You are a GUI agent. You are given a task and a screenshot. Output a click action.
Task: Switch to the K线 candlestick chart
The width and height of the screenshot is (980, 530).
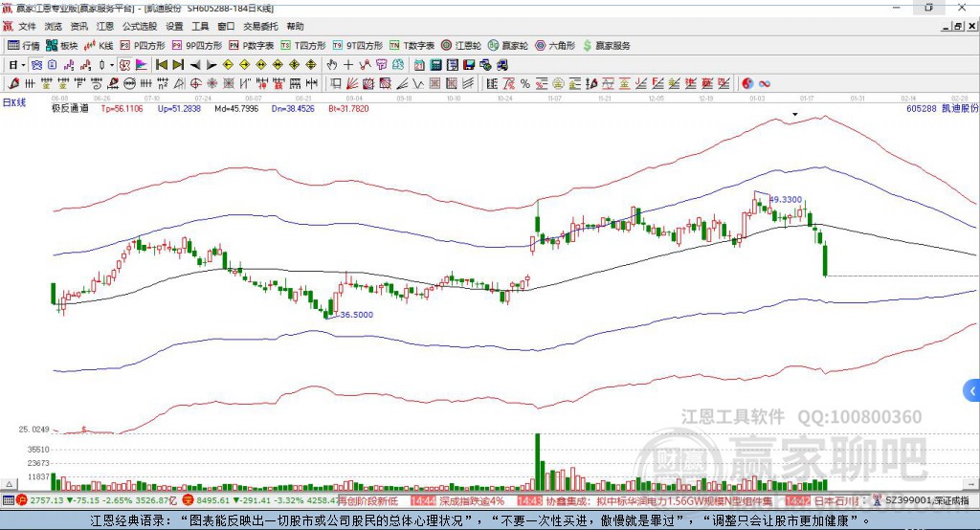(99, 46)
